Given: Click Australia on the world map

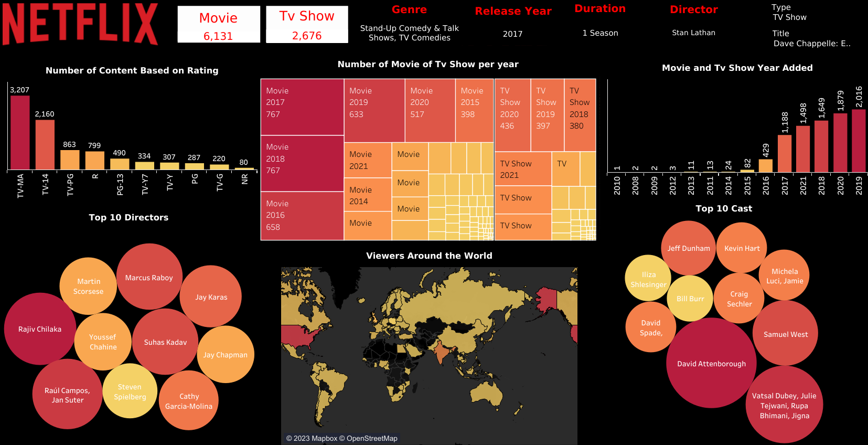Looking at the screenshot, I should 487,393.
